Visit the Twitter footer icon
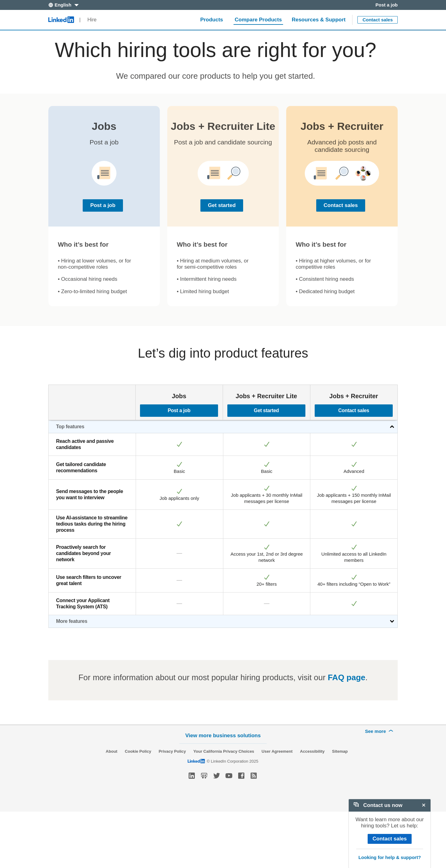This screenshot has width=446, height=868. 216,776
